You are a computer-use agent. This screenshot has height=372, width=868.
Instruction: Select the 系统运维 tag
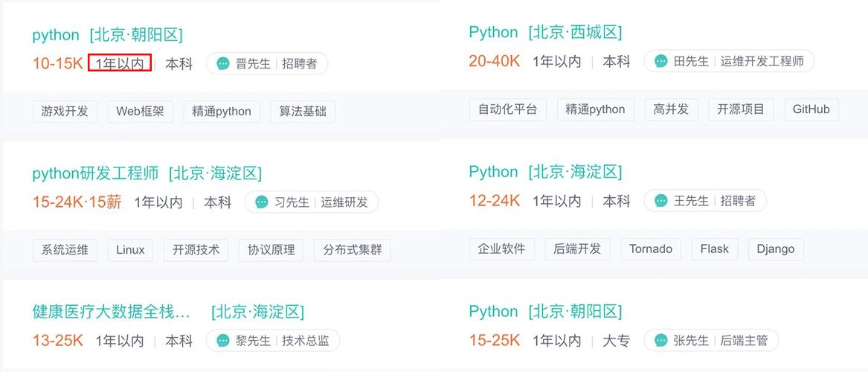(x=65, y=250)
